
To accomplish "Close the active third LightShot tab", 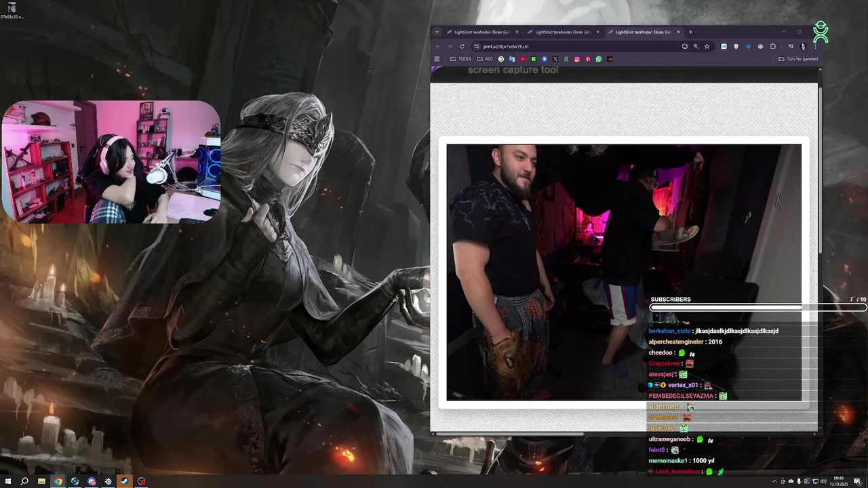I will tap(677, 32).
